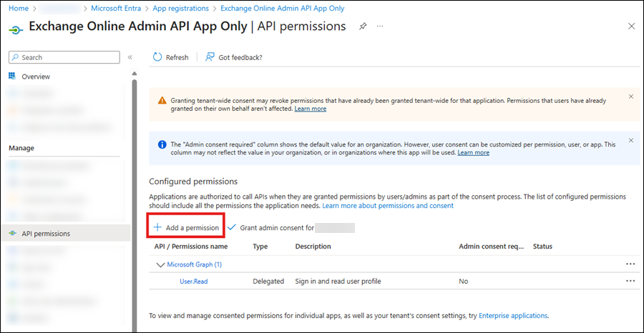The width and height of the screenshot is (644, 333).
Task: Open Microsoft Graph row ellipsis menu
Action: click(x=630, y=264)
